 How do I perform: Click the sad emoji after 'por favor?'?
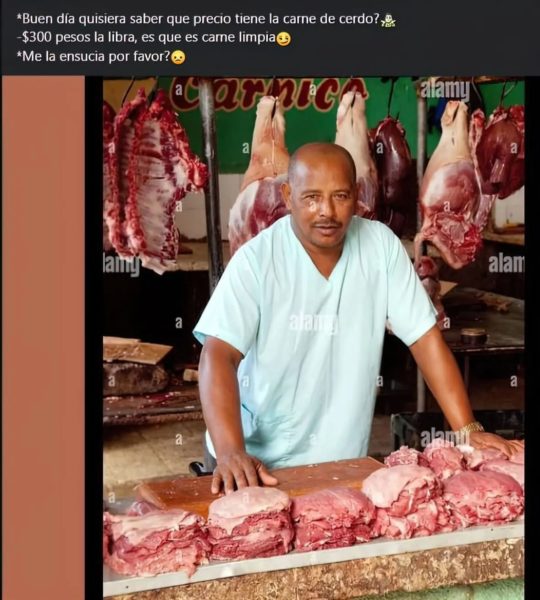click(178, 57)
